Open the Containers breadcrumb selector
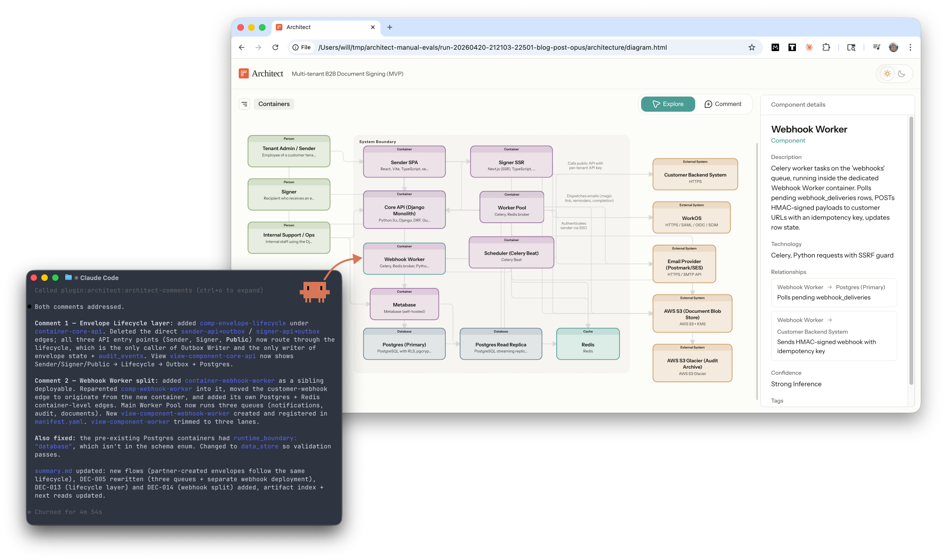 click(x=274, y=104)
